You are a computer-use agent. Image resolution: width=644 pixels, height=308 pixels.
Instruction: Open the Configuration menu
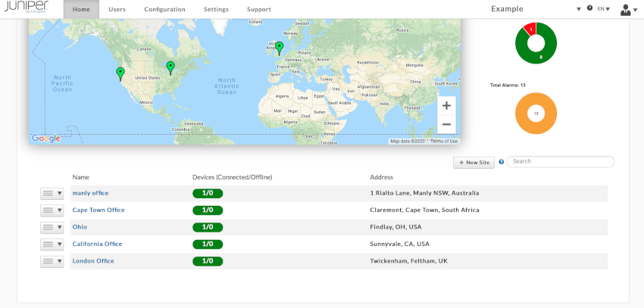click(164, 9)
